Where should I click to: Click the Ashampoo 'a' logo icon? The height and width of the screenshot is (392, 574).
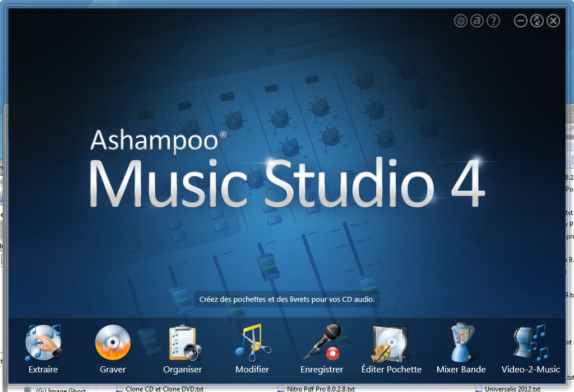tap(476, 21)
